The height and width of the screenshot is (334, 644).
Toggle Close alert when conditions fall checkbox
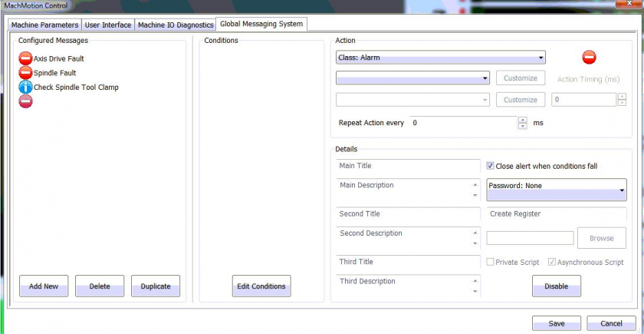click(x=490, y=166)
